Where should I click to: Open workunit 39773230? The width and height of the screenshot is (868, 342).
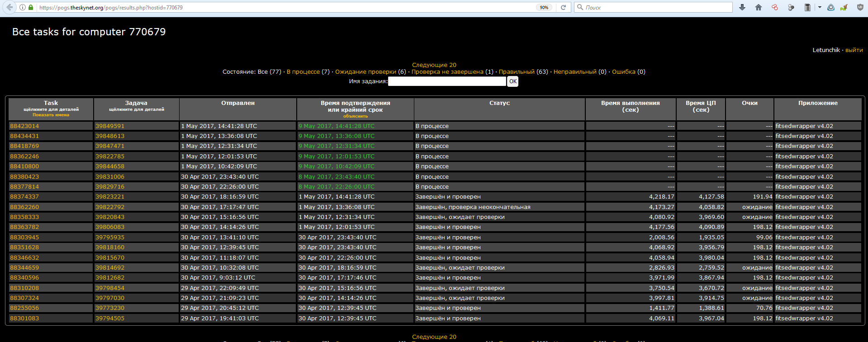click(110, 308)
